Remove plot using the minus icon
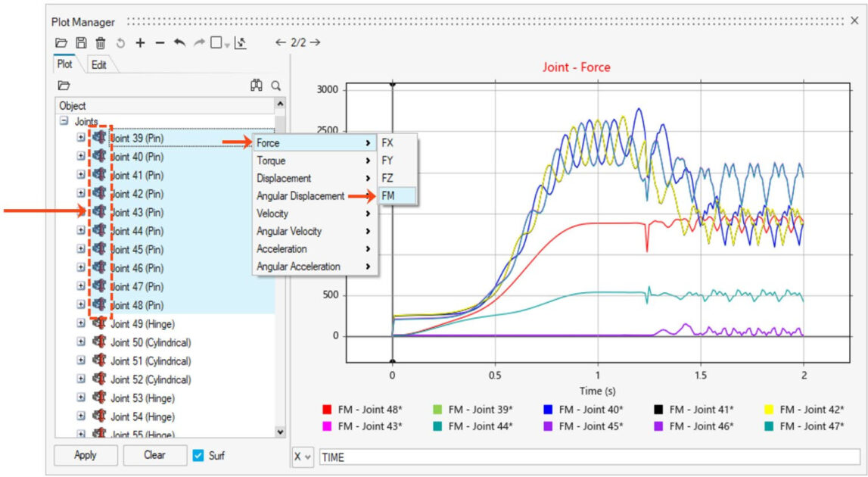 [x=160, y=43]
